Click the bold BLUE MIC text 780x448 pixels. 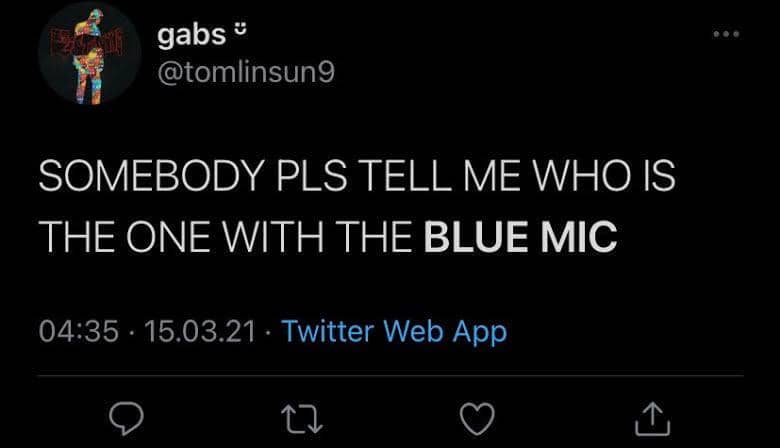tap(520, 238)
